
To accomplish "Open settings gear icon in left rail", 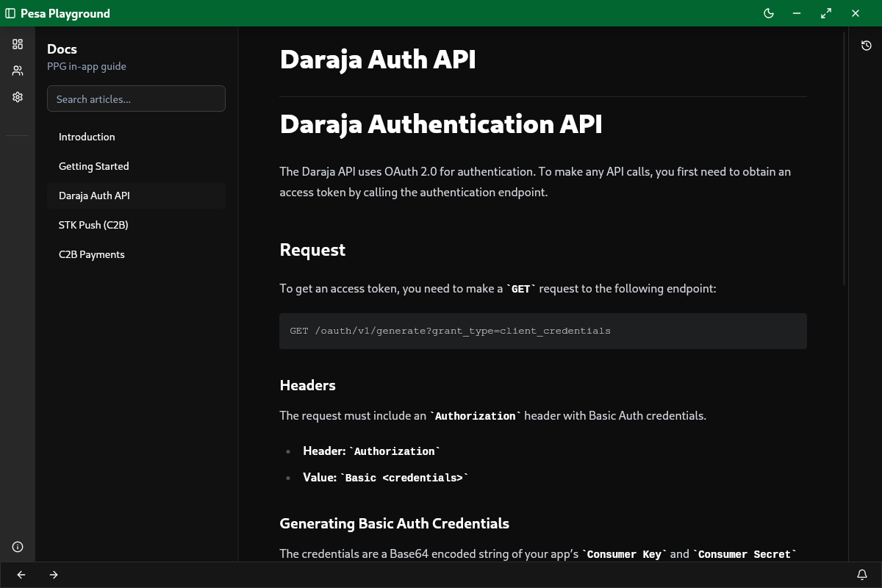I will 18,97.
